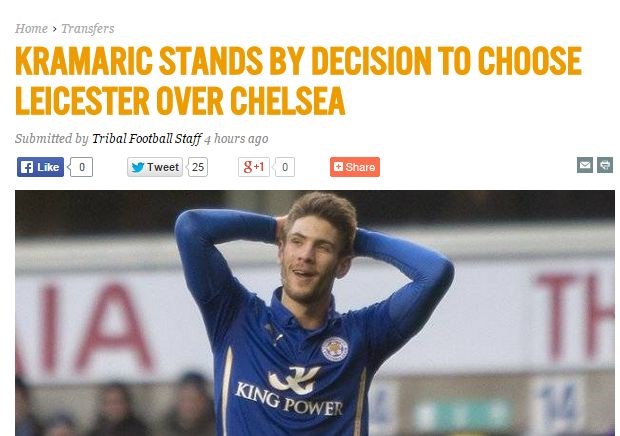Click the g+ logo in Google button
The width and height of the screenshot is (620, 436).
pos(248,167)
